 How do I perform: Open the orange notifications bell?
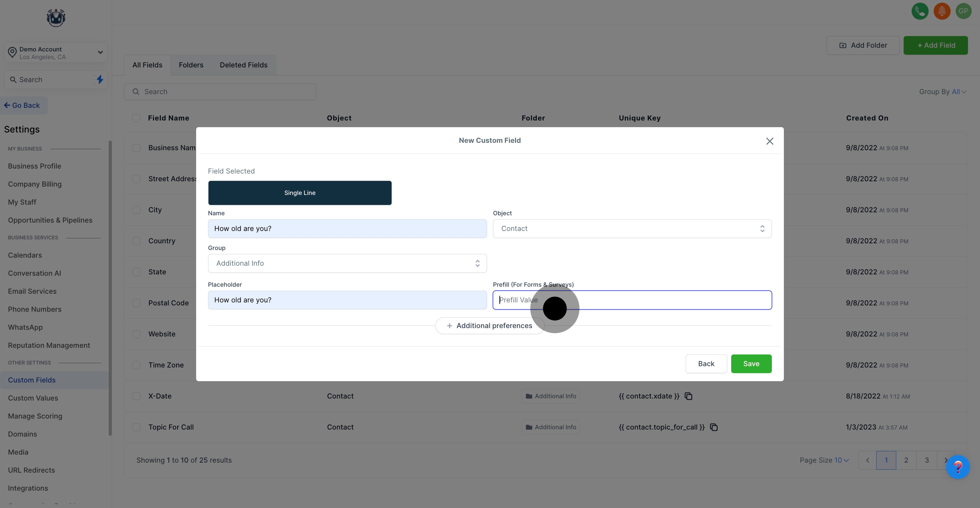click(942, 11)
